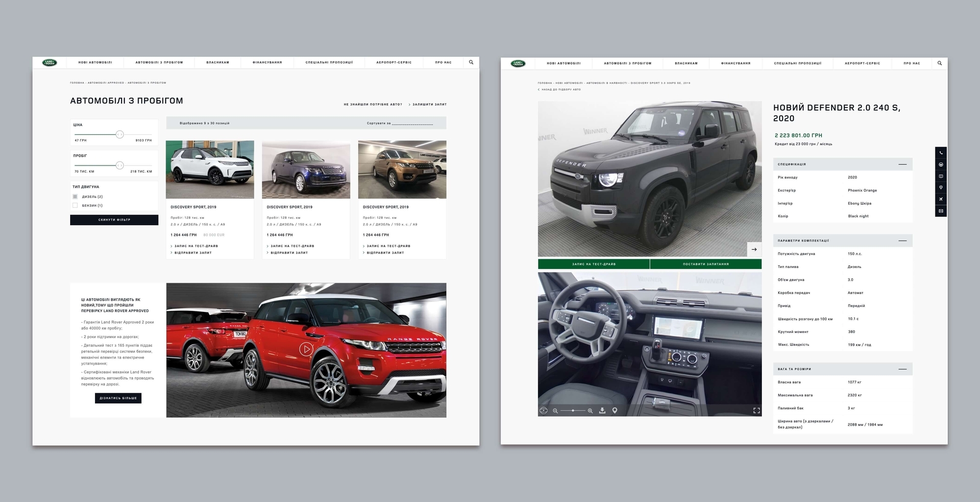Image resolution: width=980 pixels, height=502 pixels.
Task: Open Власникам menu in left window
Action: click(218, 63)
